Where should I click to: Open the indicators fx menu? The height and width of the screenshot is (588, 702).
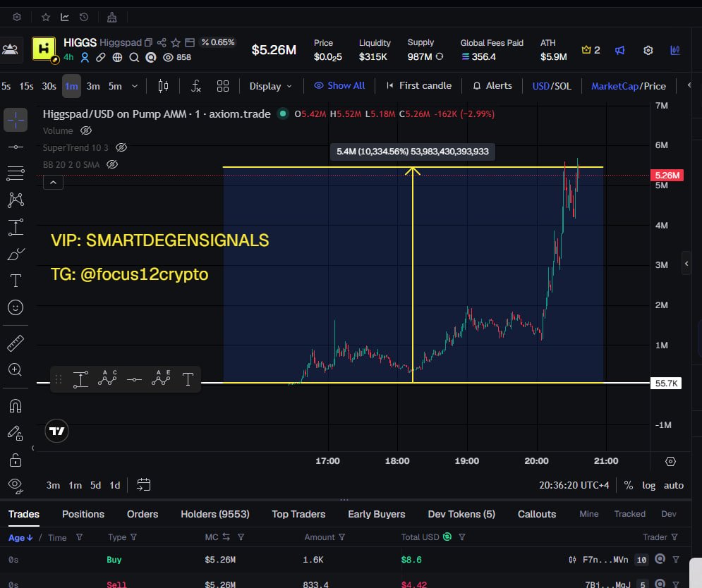click(195, 86)
